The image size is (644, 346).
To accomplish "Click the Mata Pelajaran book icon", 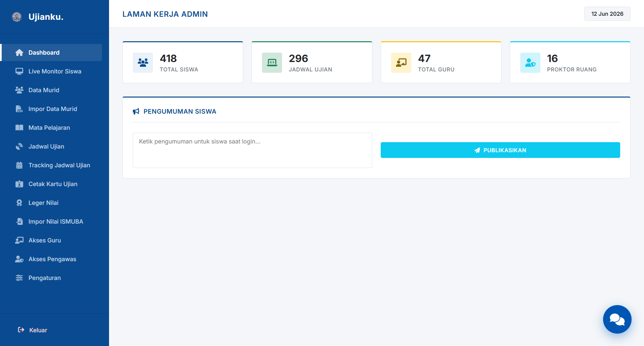I will 19,128.
